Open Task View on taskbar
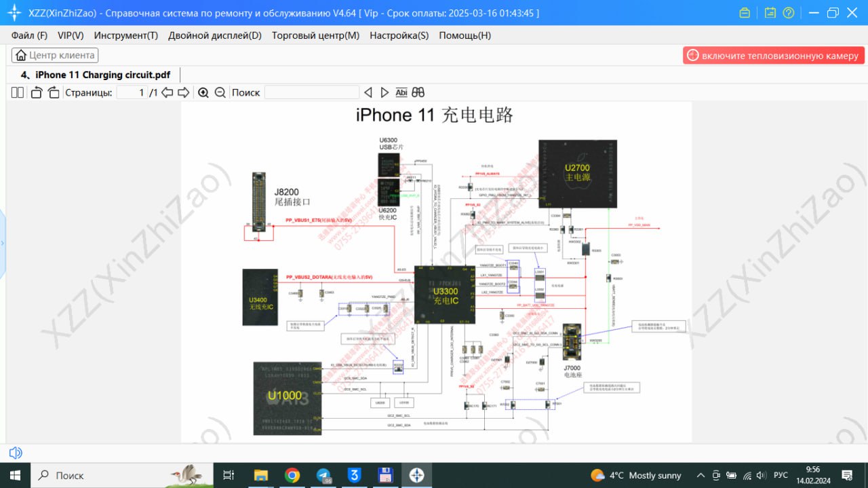The height and width of the screenshot is (488, 868). (229, 475)
